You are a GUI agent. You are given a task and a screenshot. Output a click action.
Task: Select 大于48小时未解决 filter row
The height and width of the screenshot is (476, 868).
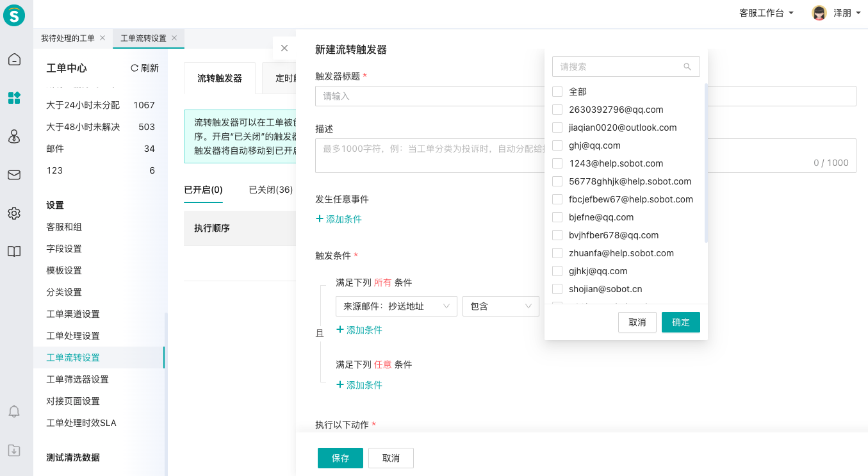(x=101, y=127)
